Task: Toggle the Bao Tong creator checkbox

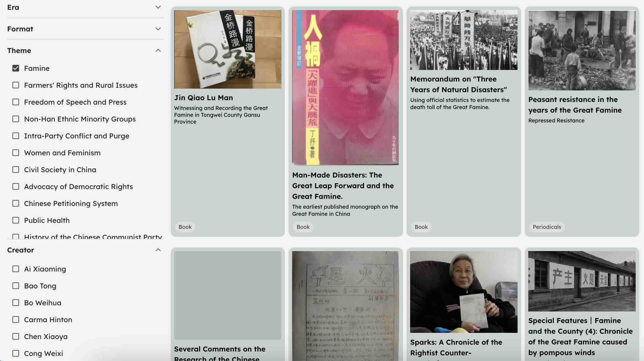Action: tap(16, 286)
